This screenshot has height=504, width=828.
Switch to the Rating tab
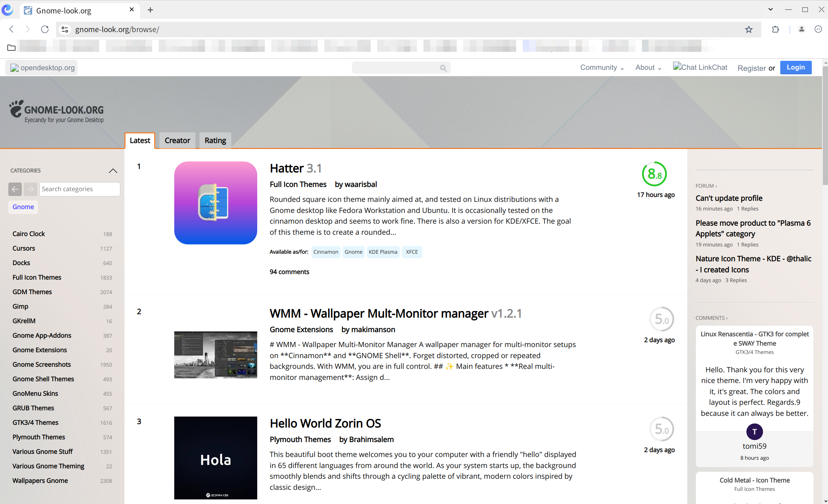[215, 141]
